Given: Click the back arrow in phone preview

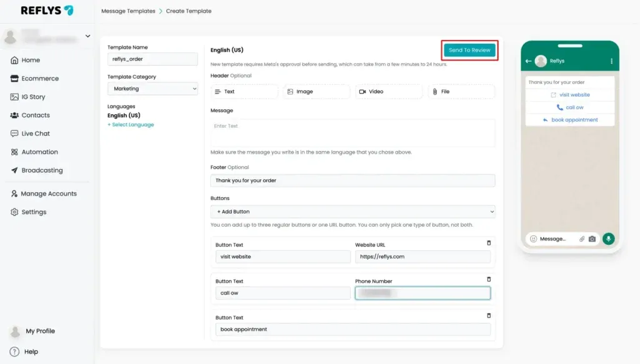Looking at the screenshot, I should (x=529, y=61).
